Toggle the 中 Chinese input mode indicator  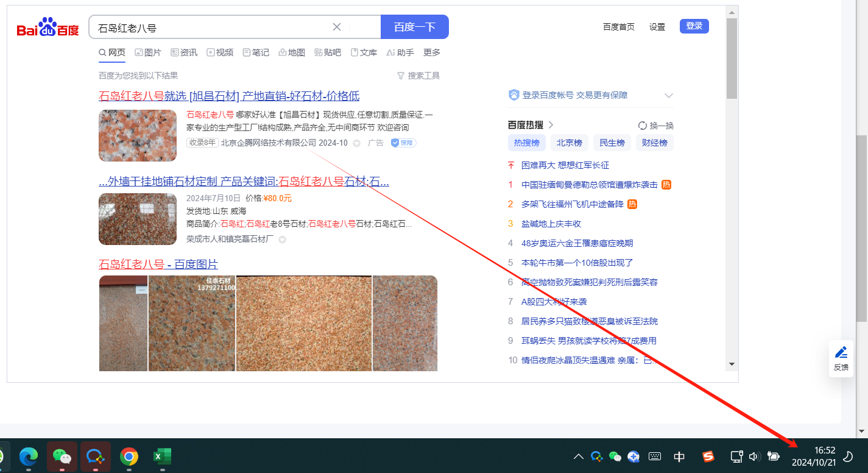[x=679, y=456]
